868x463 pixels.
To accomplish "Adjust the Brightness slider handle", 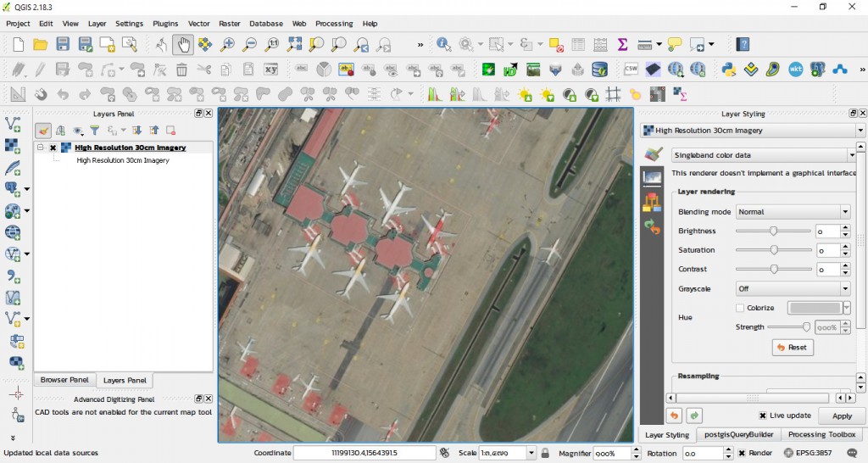I will pyautogui.click(x=774, y=231).
